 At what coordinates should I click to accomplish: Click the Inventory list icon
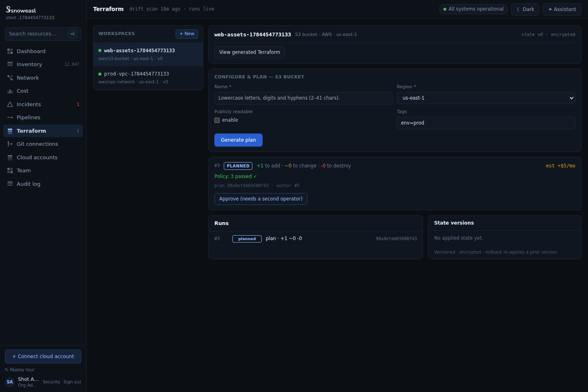coord(10,64)
